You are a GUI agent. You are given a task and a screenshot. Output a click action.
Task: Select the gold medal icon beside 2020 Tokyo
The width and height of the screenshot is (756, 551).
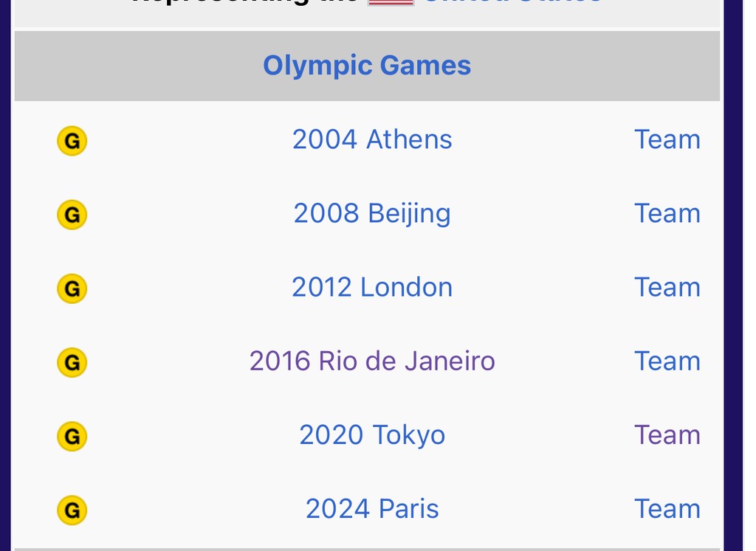tap(72, 435)
